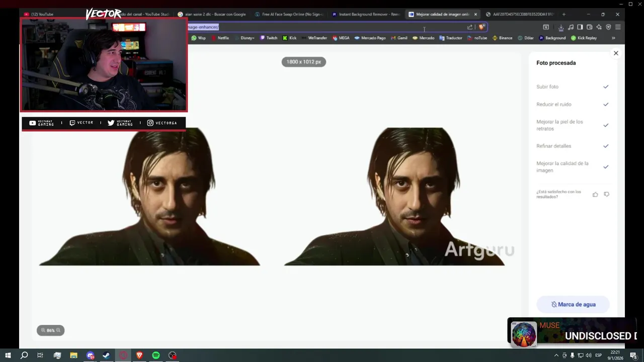Open the notification center icon
644x362 pixels.
coord(633,355)
